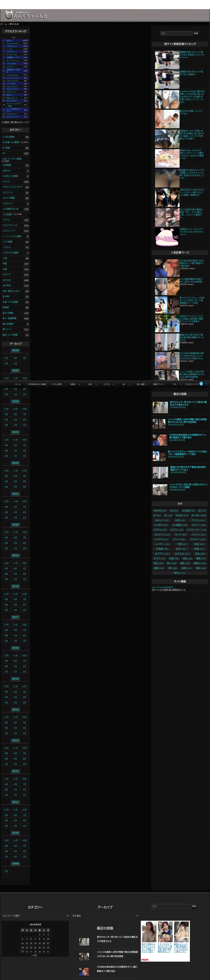The image size is (210, 980).
Task: Go to ホーム in the breadcrumb
Action: click(3, 24)
